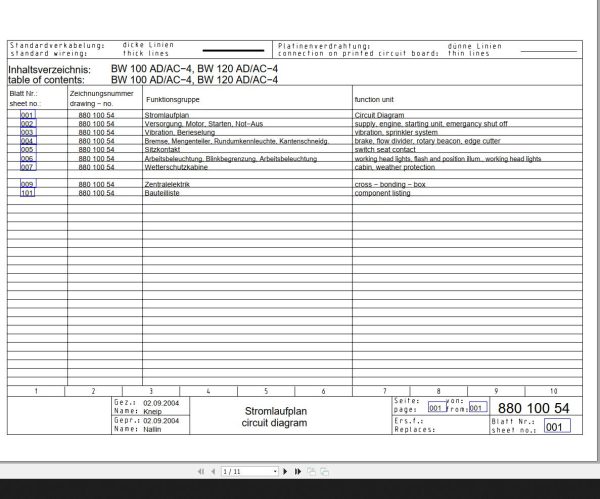Click 'circuit diagram' in the title block

[274, 423]
